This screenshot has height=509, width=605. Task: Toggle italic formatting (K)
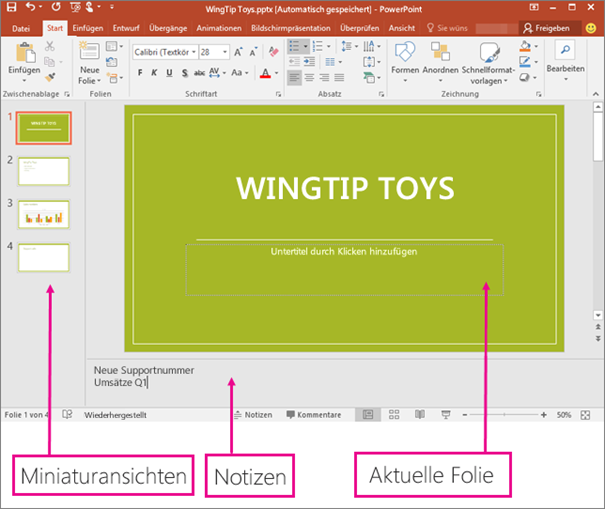coord(155,72)
